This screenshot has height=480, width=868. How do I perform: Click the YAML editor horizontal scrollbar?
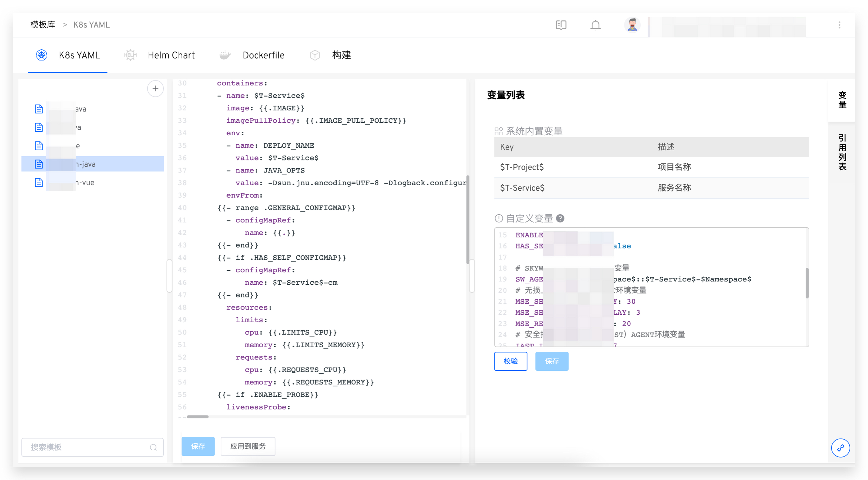[198, 417]
